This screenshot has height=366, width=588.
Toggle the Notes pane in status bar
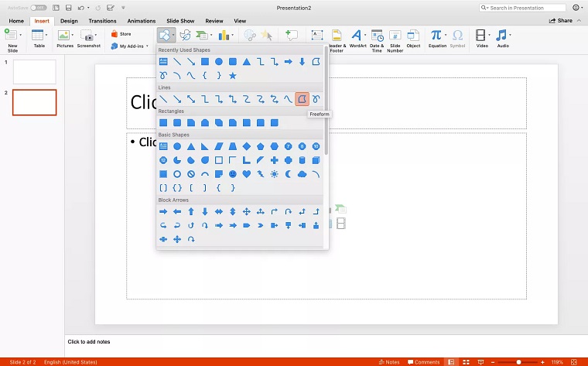pos(389,362)
